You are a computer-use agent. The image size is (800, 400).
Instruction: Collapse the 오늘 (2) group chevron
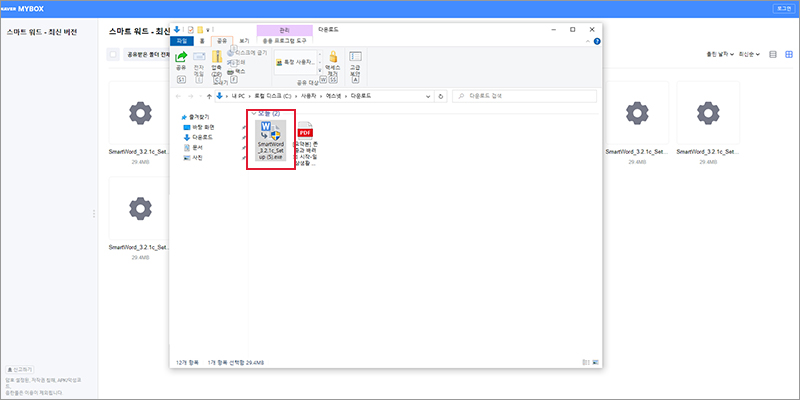point(254,114)
